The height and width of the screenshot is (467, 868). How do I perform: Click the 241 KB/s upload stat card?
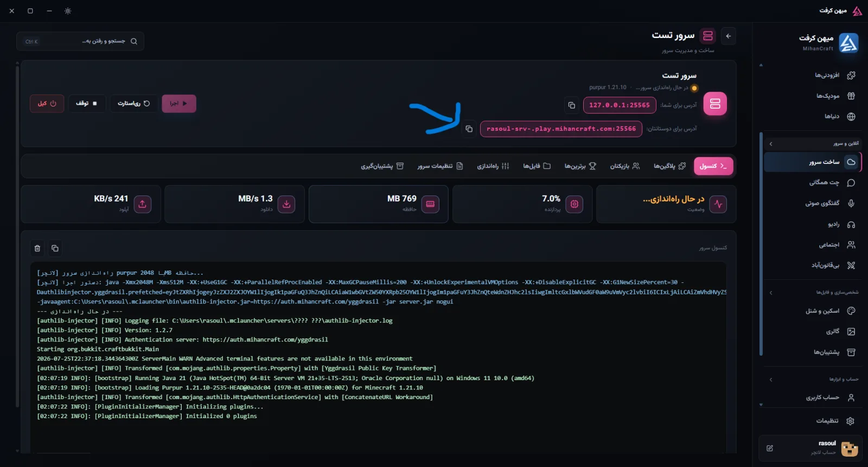coord(91,204)
